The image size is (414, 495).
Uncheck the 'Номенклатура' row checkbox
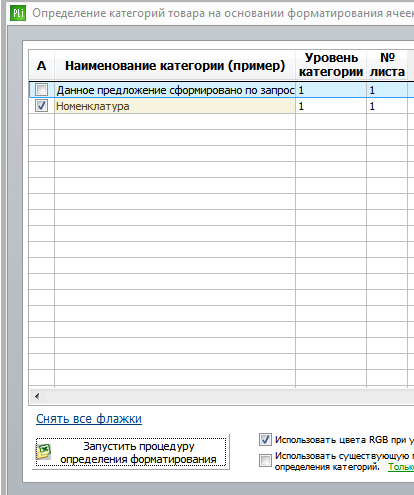pyautogui.click(x=42, y=106)
